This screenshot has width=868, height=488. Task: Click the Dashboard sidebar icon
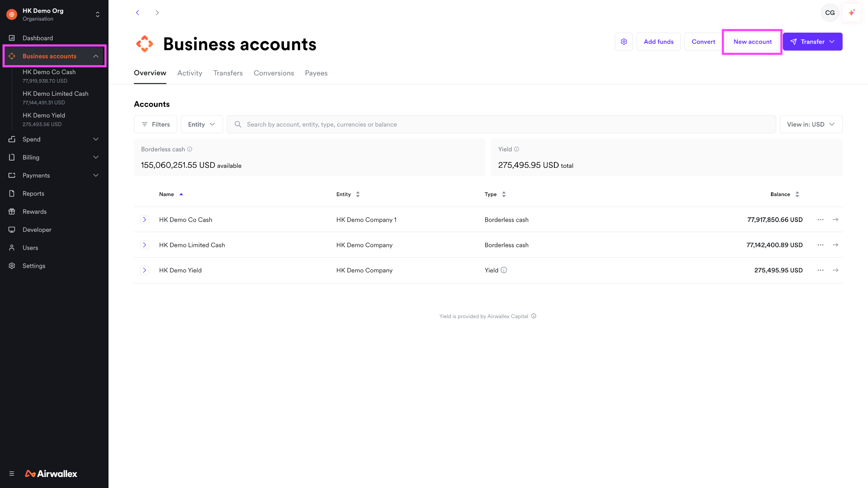pos(12,38)
